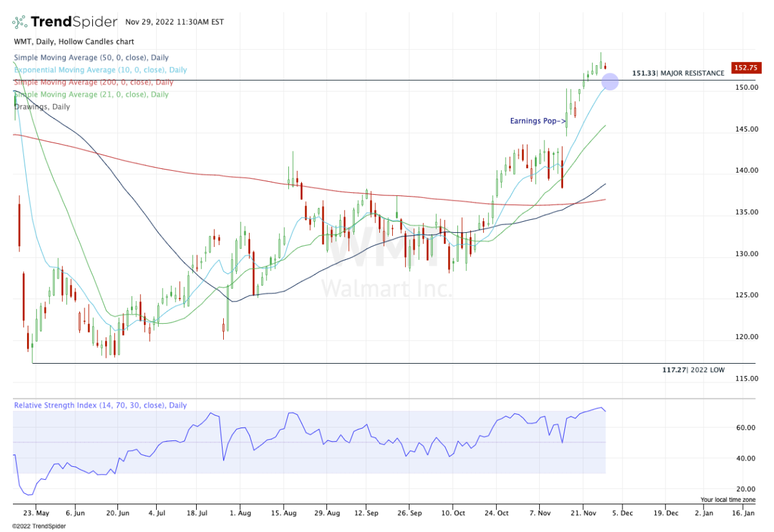Viewport: 774px width, 532px height.
Task: Select the Simple Moving Average 50 legend
Action: [x=91, y=57]
